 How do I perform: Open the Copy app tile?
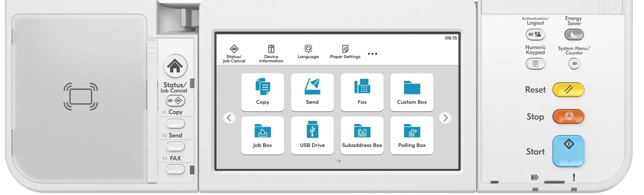click(262, 92)
